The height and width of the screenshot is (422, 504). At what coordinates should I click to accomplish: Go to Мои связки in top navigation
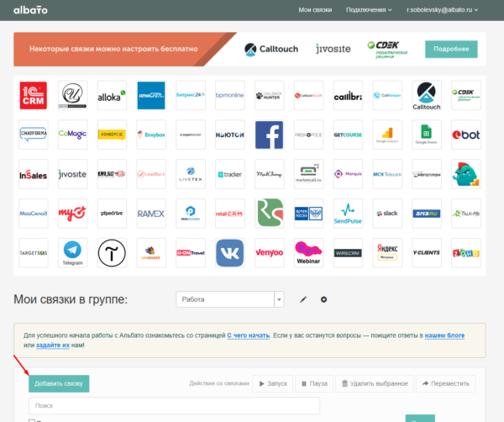(x=315, y=10)
